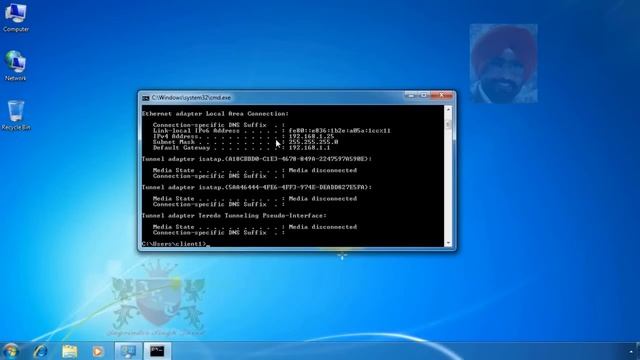The image size is (640, 360).
Task: Click IPv4 address 192.168.1.25
Action: [x=311, y=136]
